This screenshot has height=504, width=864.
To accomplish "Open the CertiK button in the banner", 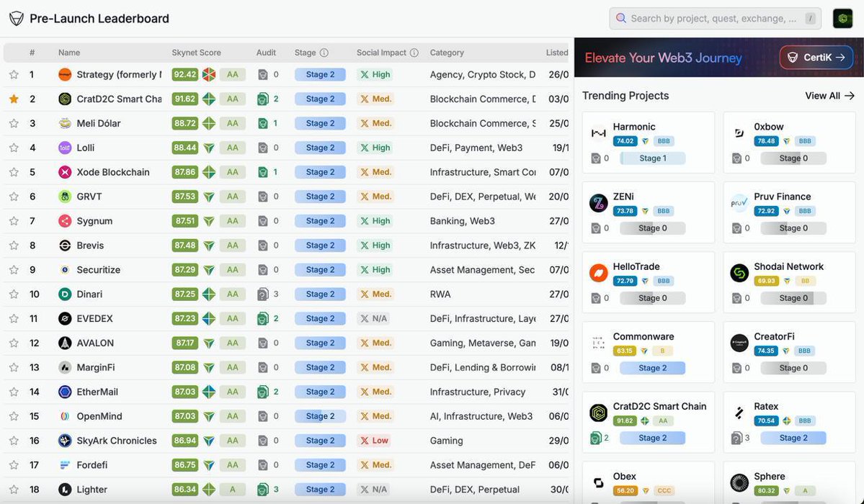I will (x=815, y=57).
